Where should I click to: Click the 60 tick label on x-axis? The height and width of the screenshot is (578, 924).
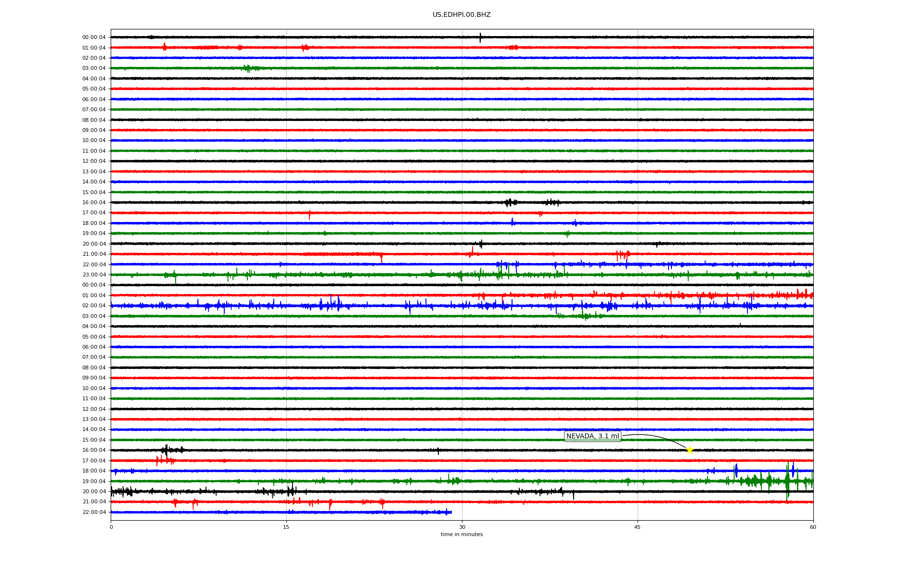813,527
